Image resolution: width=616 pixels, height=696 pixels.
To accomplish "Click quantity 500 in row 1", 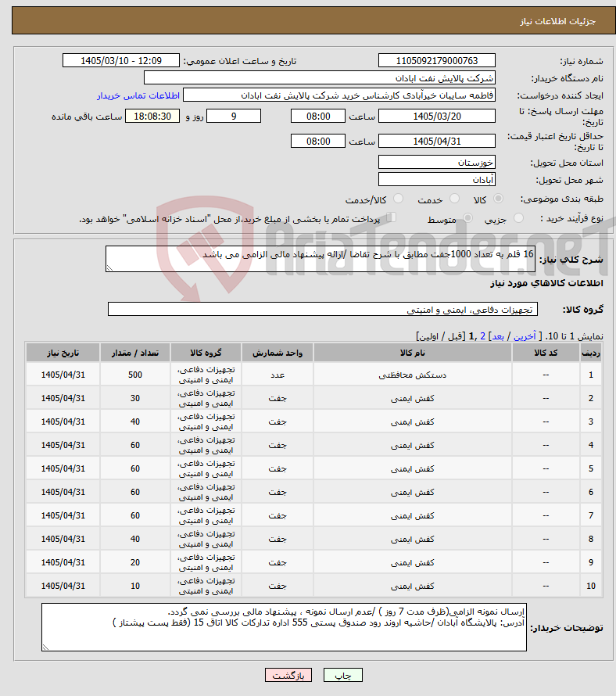I will pos(135,375).
